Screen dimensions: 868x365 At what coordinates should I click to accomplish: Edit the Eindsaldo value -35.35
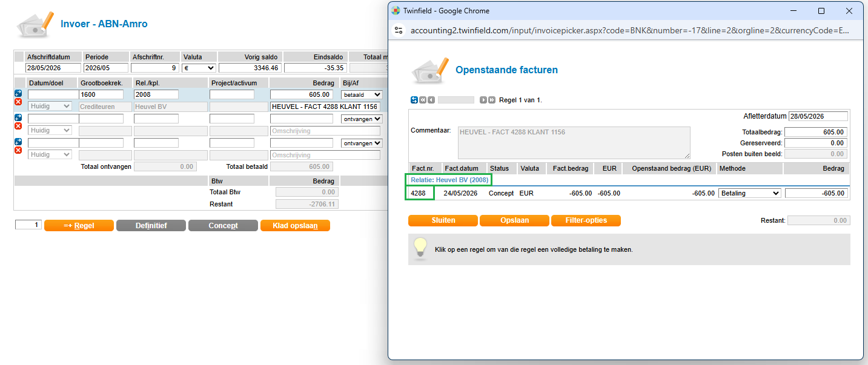[316, 68]
